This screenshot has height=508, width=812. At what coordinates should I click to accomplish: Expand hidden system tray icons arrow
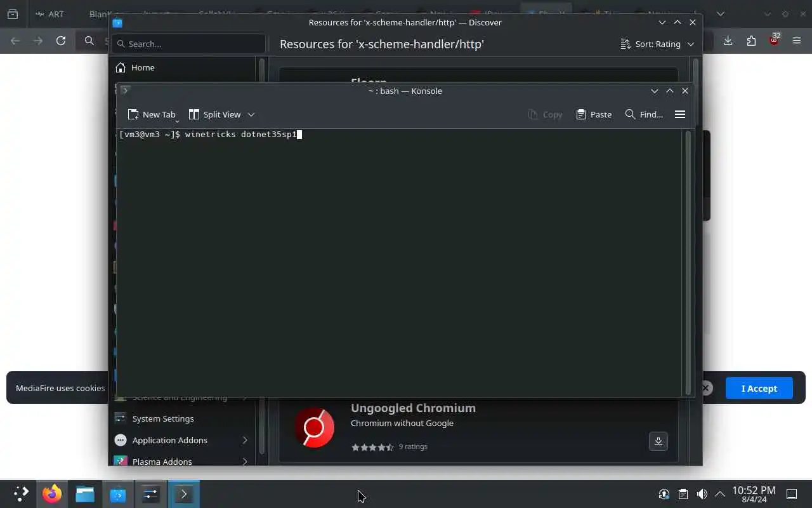[x=720, y=494]
